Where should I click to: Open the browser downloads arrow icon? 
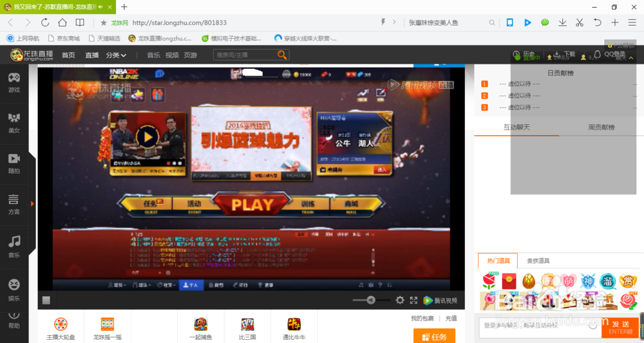click(x=562, y=23)
